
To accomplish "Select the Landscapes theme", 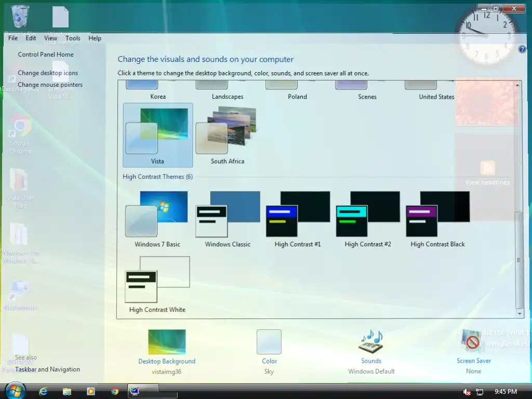I will coord(228,90).
